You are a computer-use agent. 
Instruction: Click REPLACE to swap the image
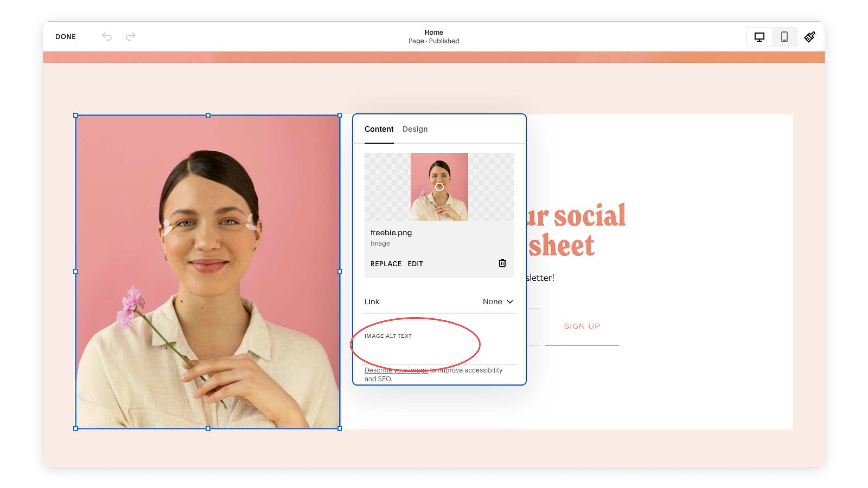386,263
